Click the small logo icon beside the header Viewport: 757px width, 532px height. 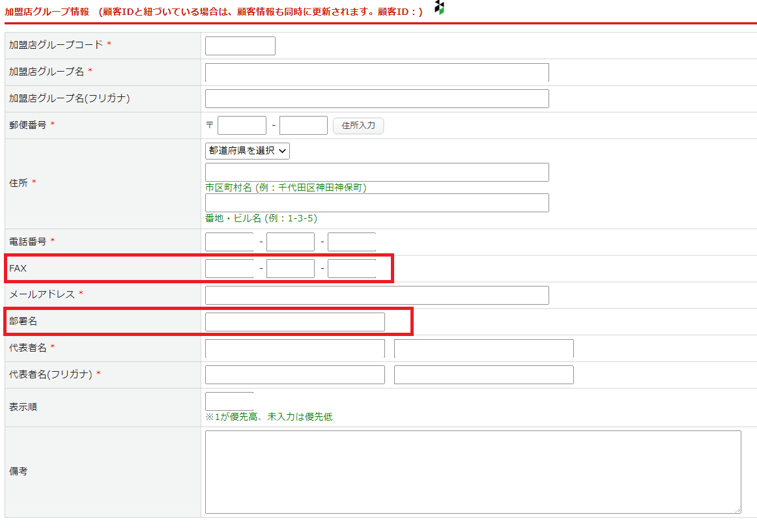440,8
